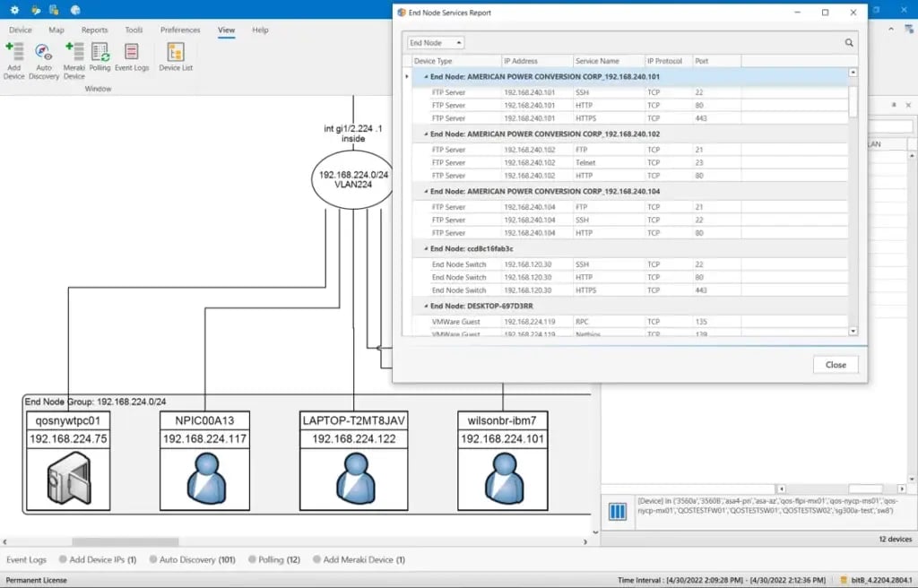Viewport: 918px width, 588px height.
Task: Click the Add Device ribbon icon
Action: (14, 54)
